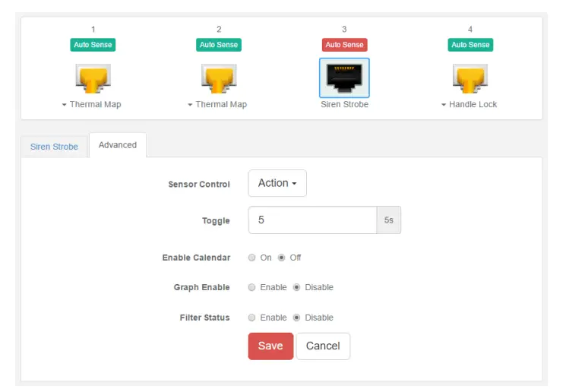
Task: Switch to the Siren Strobe tab
Action: [x=54, y=147]
